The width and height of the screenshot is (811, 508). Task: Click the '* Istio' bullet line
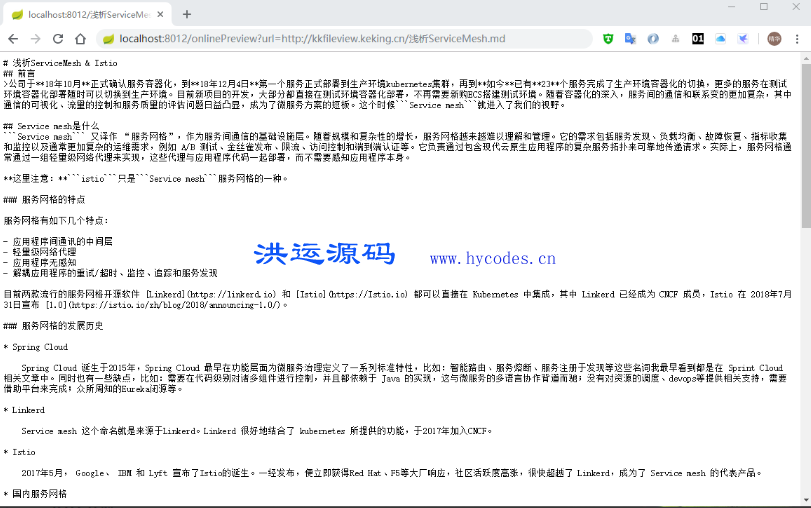tap(20, 452)
